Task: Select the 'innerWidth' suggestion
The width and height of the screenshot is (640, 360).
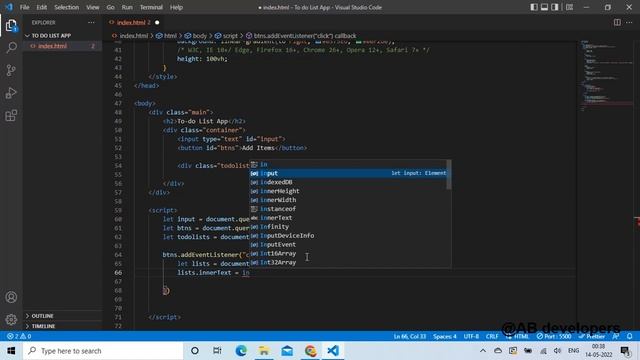Action: (348, 200)
